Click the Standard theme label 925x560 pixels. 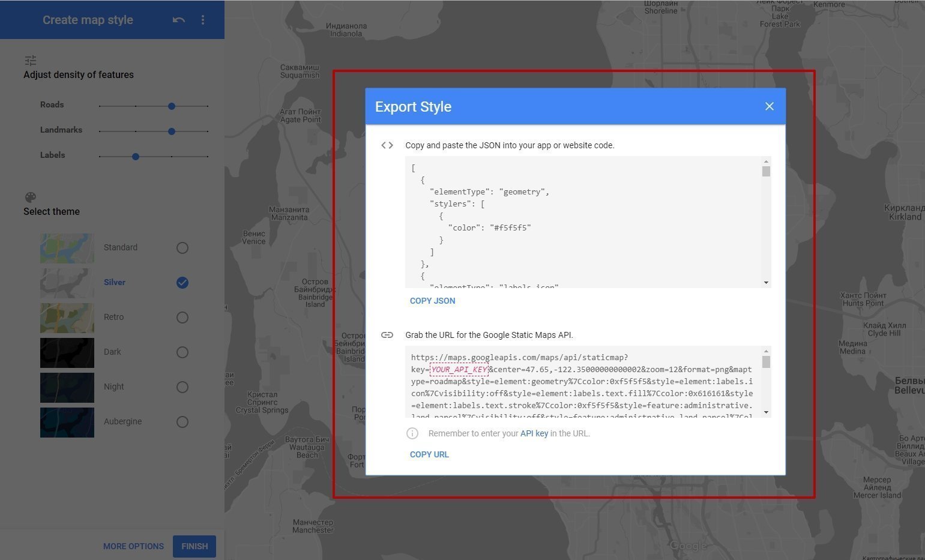(x=121, y=247)
